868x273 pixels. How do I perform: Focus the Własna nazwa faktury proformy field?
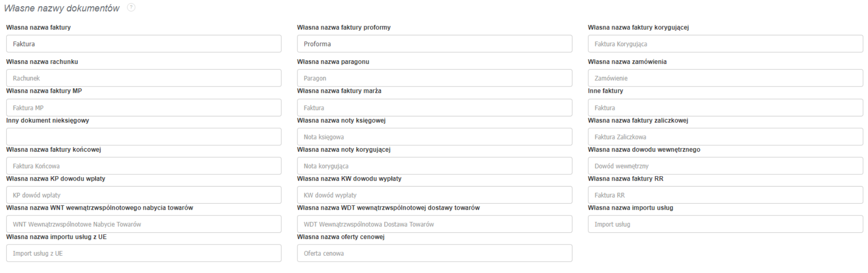[434, 44]
